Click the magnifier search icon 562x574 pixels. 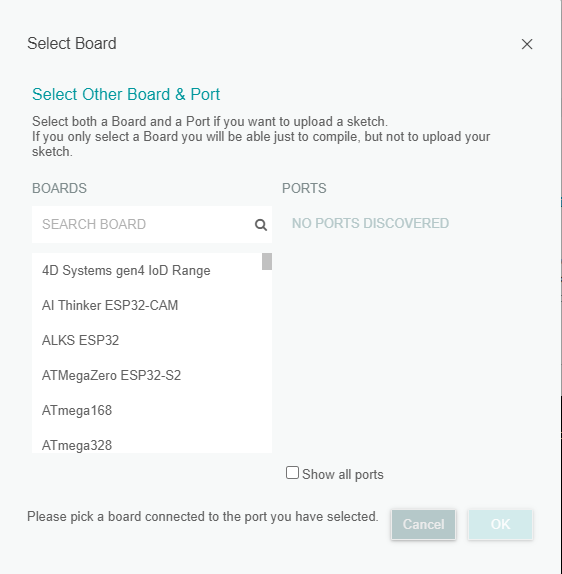pyautogui.click(x=261, y=225)
